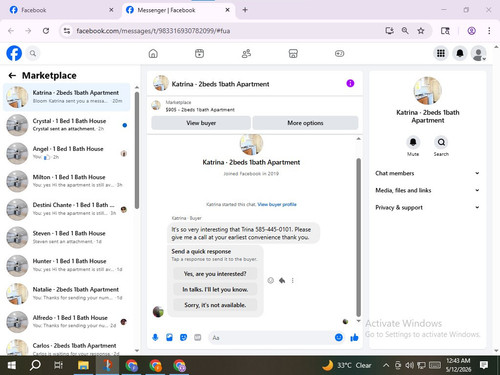
Task: Open Windows taskbar search
Action: pos(35,365)
